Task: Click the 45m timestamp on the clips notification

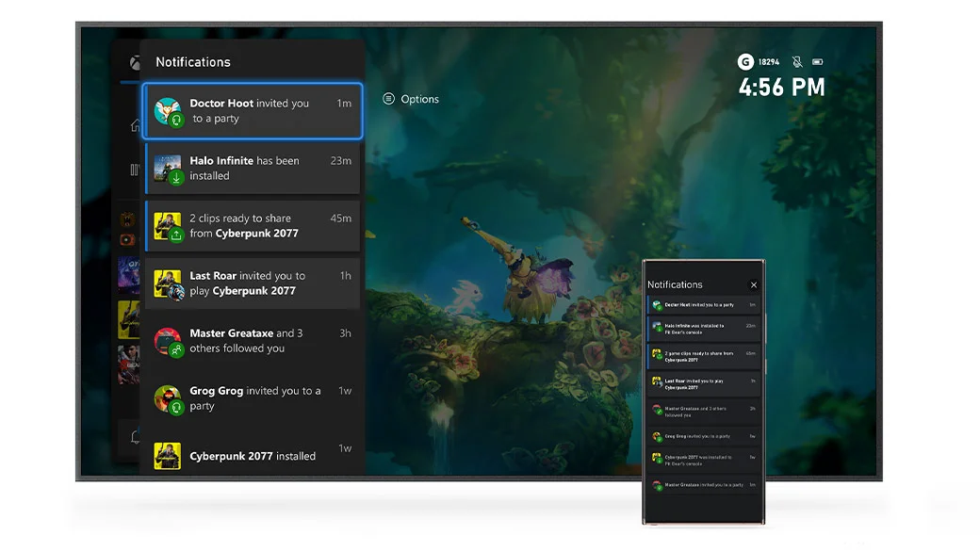Action: pos(340,218)
